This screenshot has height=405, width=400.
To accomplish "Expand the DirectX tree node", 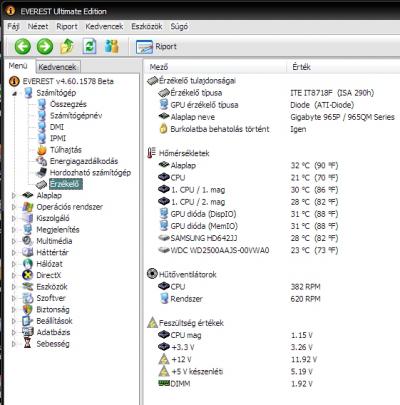I will 14,275.
